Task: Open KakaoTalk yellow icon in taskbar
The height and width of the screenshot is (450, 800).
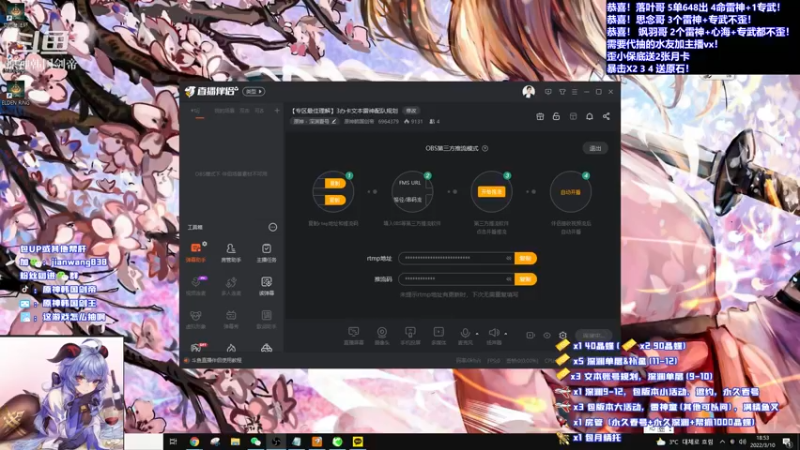Action: 358,442
